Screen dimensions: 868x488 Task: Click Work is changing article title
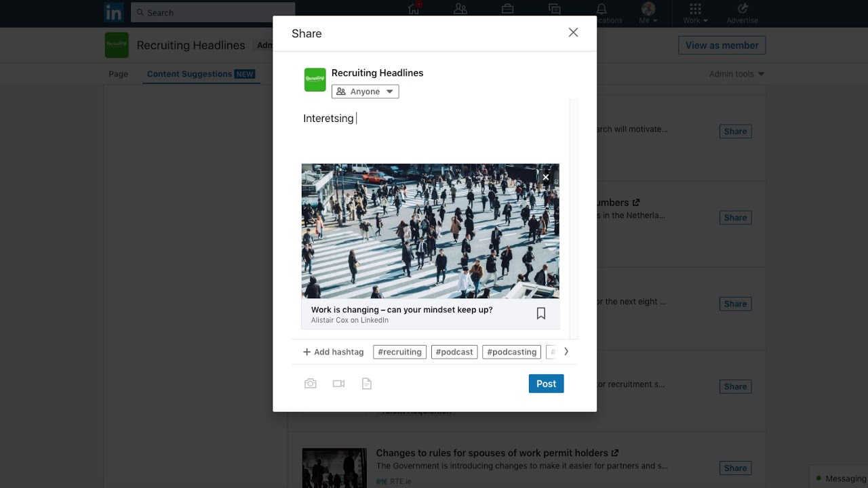click(401, 310)
